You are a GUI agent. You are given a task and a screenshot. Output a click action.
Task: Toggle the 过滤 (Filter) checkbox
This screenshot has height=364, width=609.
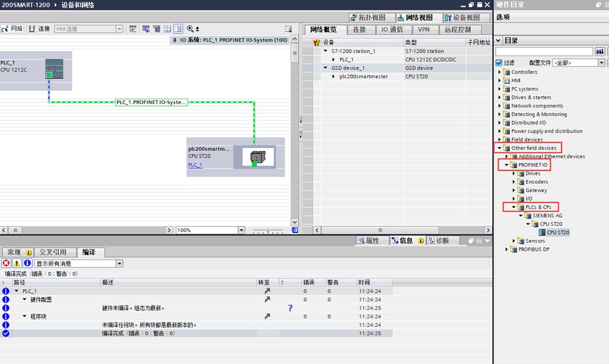(x=499, y=63)
